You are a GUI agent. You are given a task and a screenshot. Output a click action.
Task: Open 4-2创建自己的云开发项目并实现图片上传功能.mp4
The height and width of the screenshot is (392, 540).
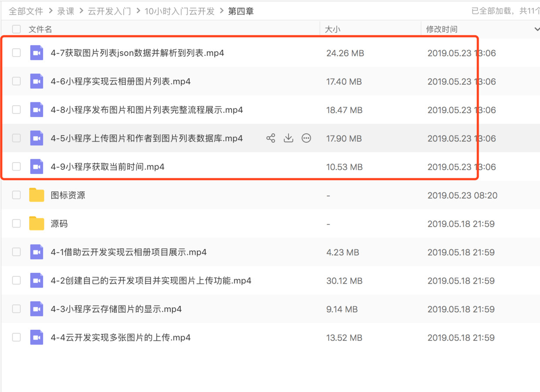tap(151, 281)
